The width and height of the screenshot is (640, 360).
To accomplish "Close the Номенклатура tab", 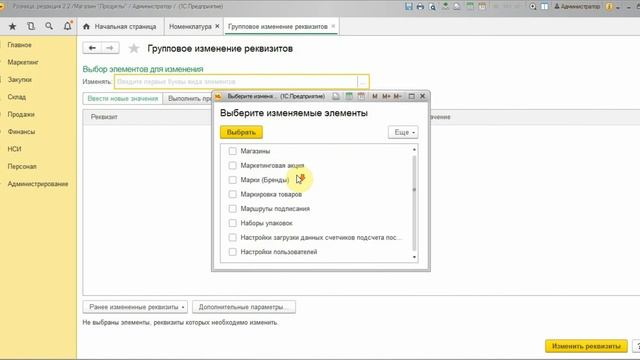I will click(217, 26).
